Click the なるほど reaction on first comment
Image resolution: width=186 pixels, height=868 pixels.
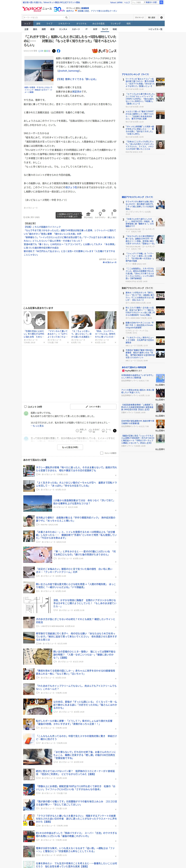[94, 431]
